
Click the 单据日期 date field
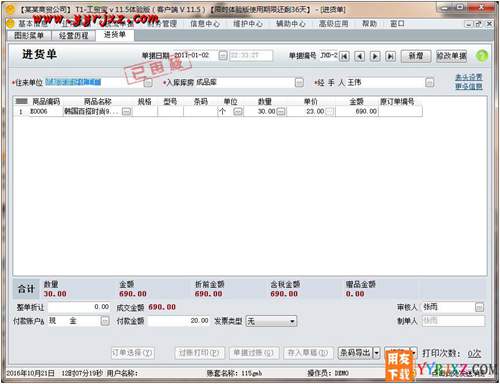coord(196,56)
